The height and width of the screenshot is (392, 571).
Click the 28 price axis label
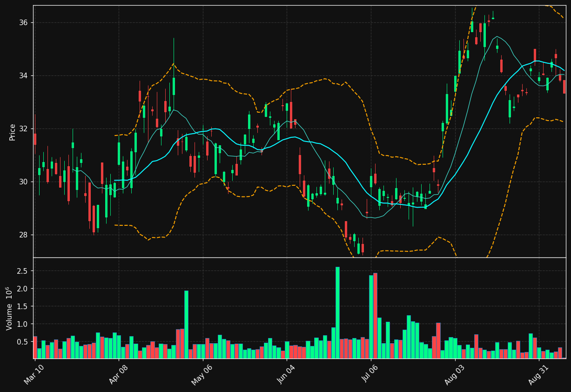point(24,235)
